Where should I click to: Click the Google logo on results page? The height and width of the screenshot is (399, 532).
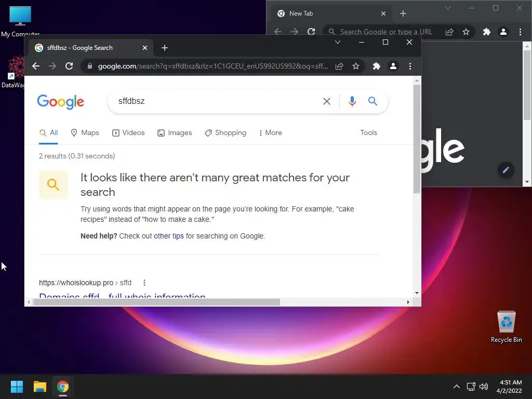[61, 102]
